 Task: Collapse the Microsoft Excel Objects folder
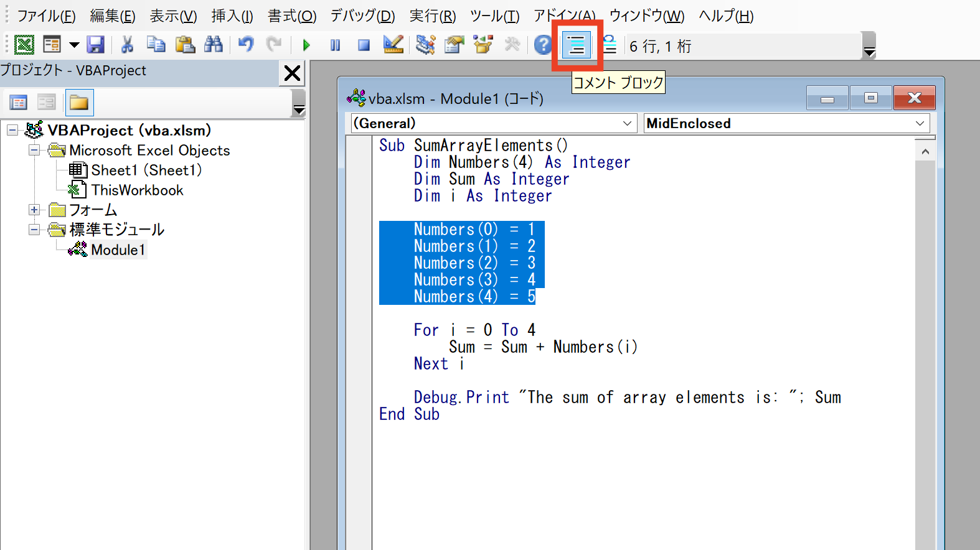click(x=34, y=151)
